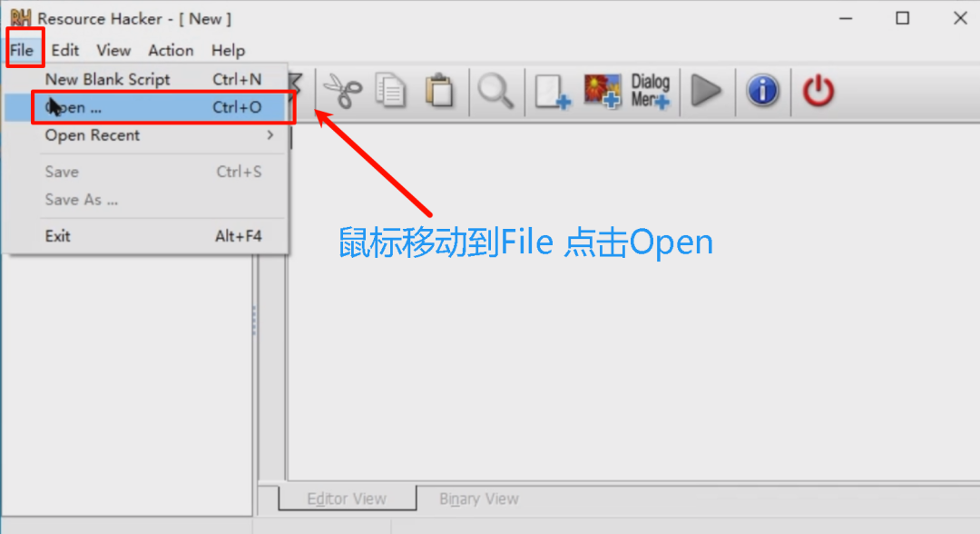The image size is (980, 534).
Task: Open the Dialog Merge tool
Action: point(650,92)
